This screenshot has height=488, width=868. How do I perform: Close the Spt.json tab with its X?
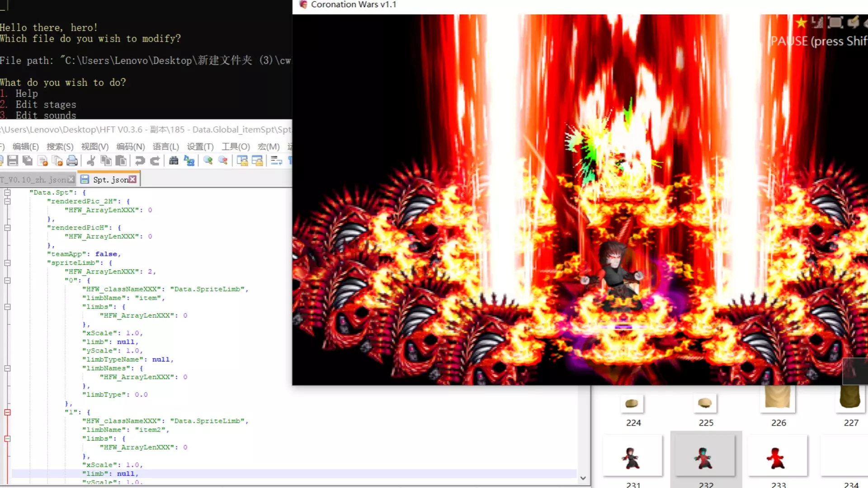(132, 179)
